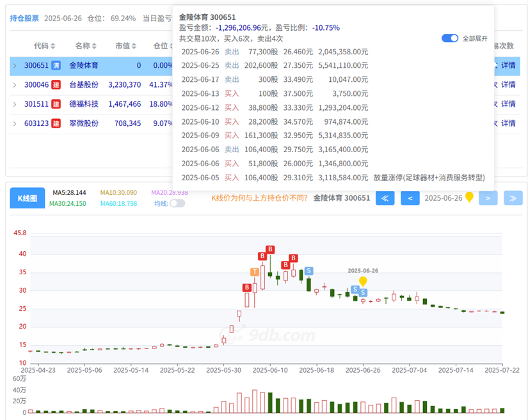Expand the 300046 台基股份 row
Image resolution: width=528 pixels, height=420 pixels.
pos(15,85)
